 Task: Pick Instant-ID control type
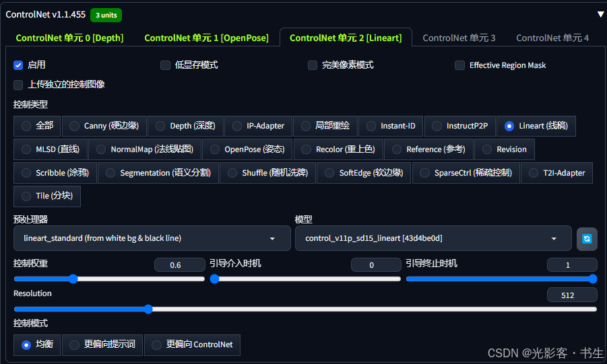[391, 126]
